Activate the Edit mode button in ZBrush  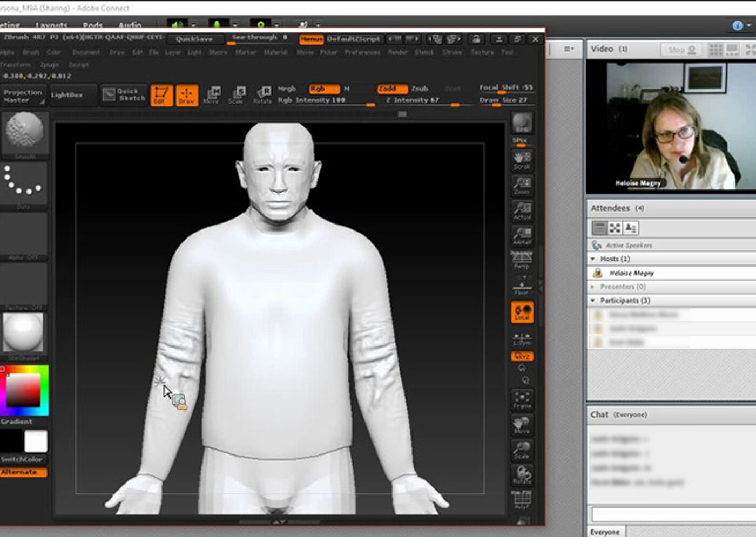161,95
